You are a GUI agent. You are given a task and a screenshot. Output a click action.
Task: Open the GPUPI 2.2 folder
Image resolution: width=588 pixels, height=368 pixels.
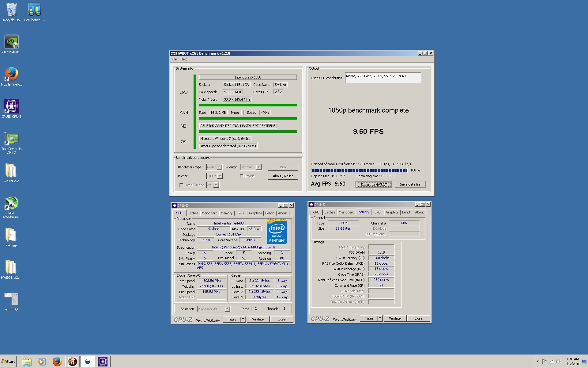tap(11, 173)
